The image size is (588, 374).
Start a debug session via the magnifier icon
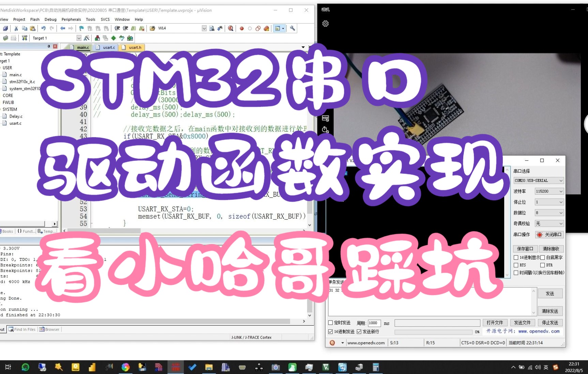pos(230,28)
